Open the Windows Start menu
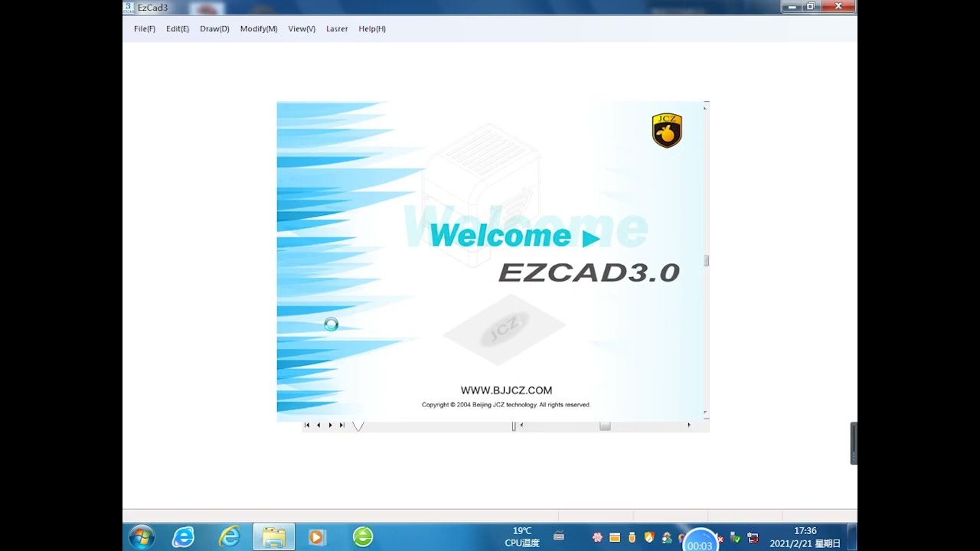980x551 pixels. pos(142,537)
